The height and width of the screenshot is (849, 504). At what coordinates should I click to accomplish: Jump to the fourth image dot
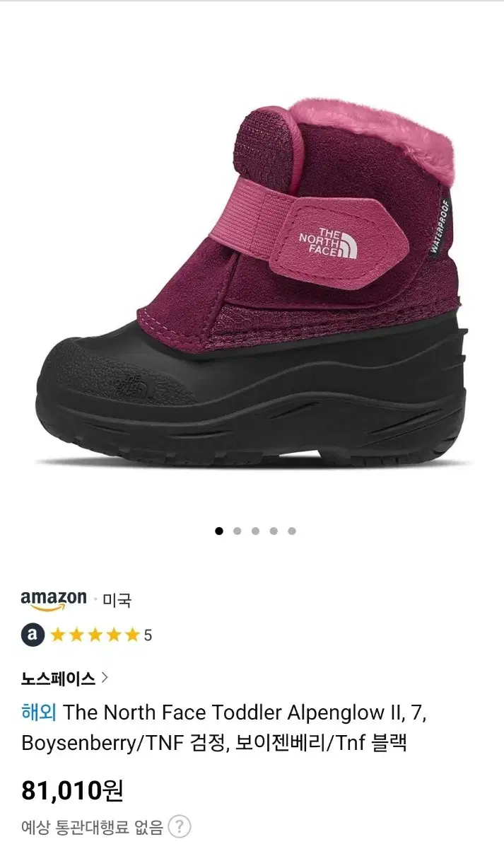pyautogui.click(x=274, y=531)
